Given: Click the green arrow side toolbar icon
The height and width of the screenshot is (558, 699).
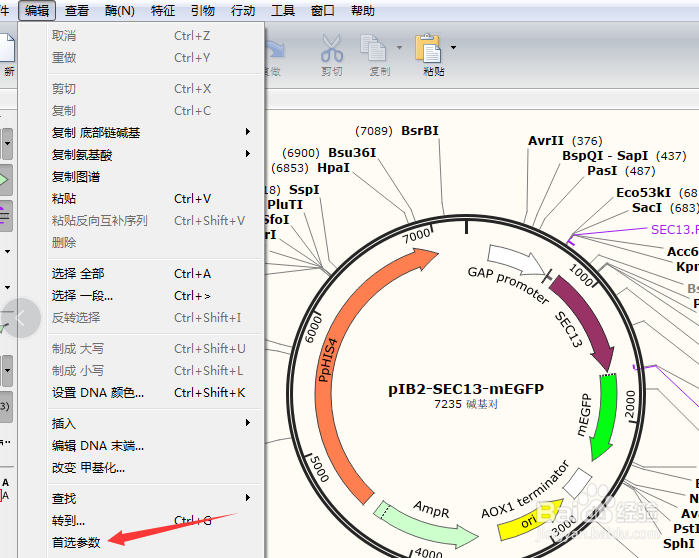Looking at the screenshot, I should point(4,180).
